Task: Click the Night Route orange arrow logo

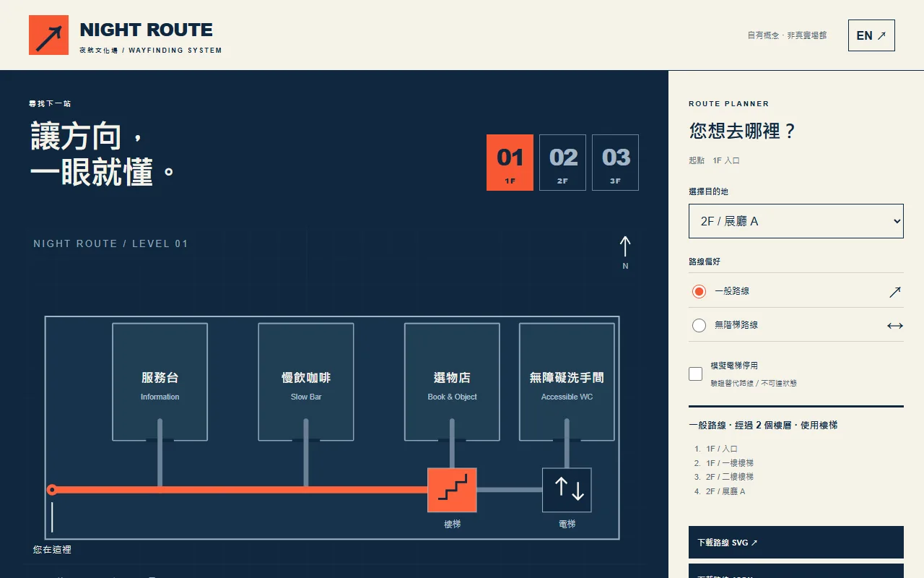Action: (48, 35)
